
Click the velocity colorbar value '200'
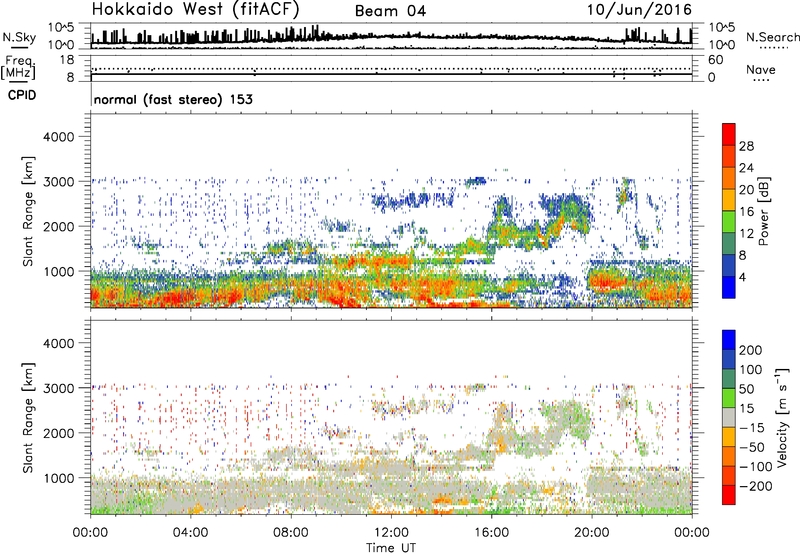tap(751, 350)
